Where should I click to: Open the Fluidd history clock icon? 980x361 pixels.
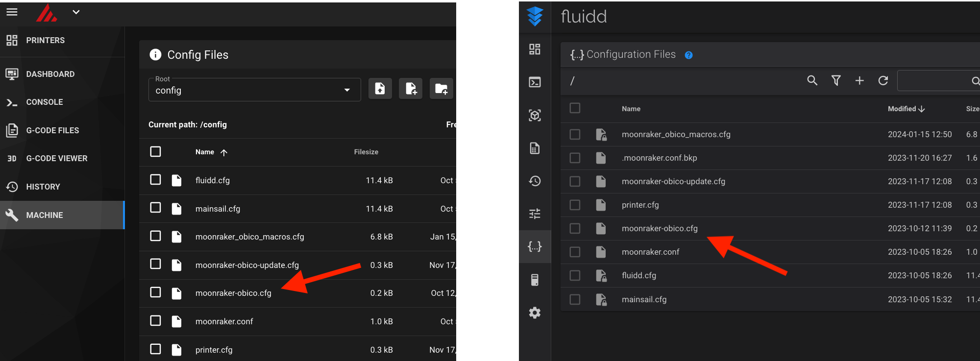(535, 181)
